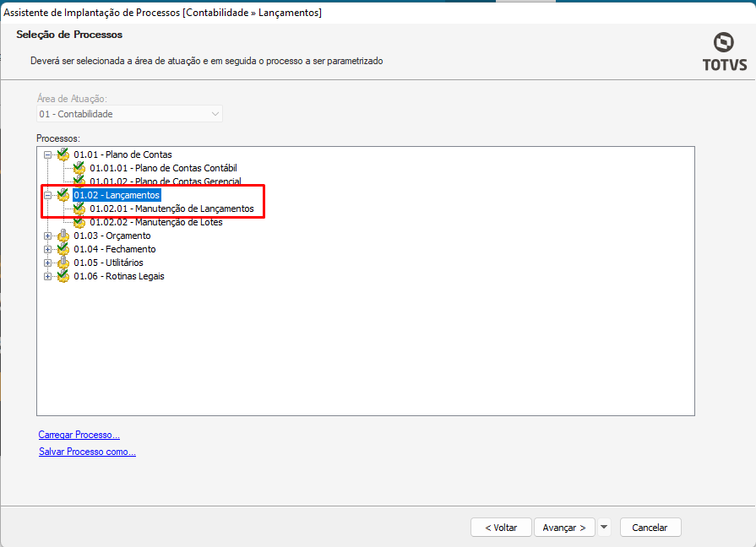Click the TOTVS logo

point(724,52)
